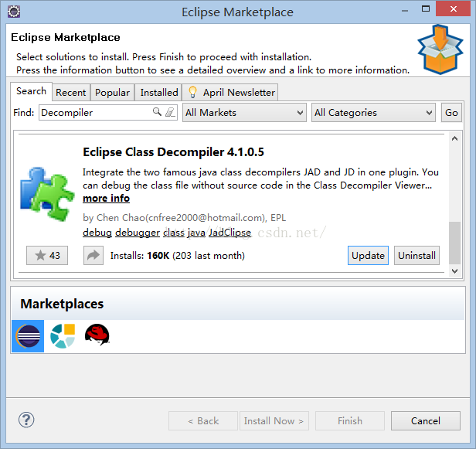This screenshot has height=449, width=476.
Task: Select the Red Hat marketplace icon
Action: point(97,335)
